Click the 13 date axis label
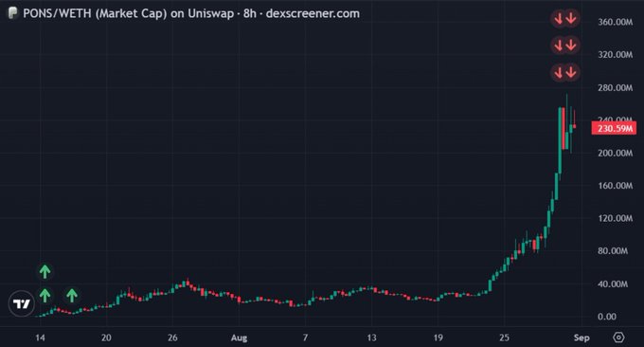Image resolution: width=644 pixels, height=347 pixels. (x=371, y=338)
